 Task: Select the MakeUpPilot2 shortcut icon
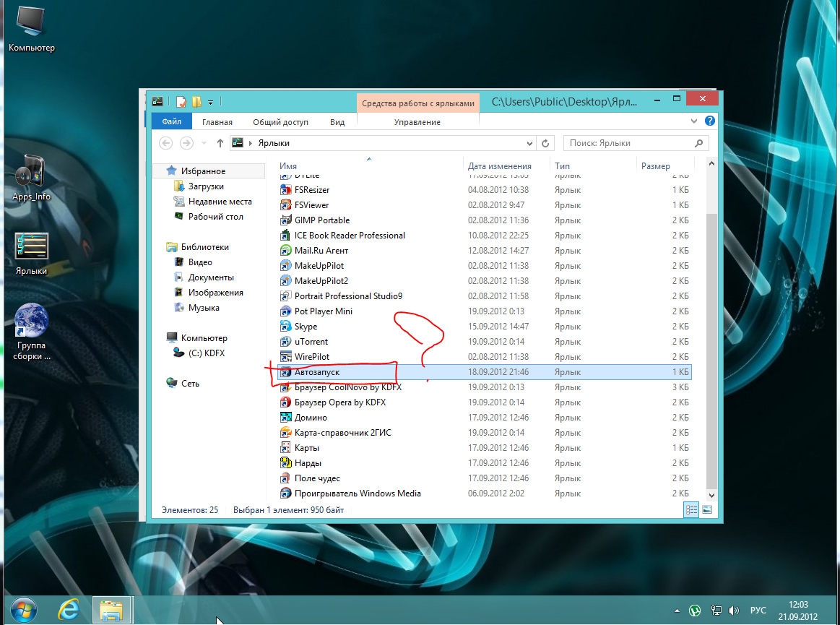pos(286,281)
